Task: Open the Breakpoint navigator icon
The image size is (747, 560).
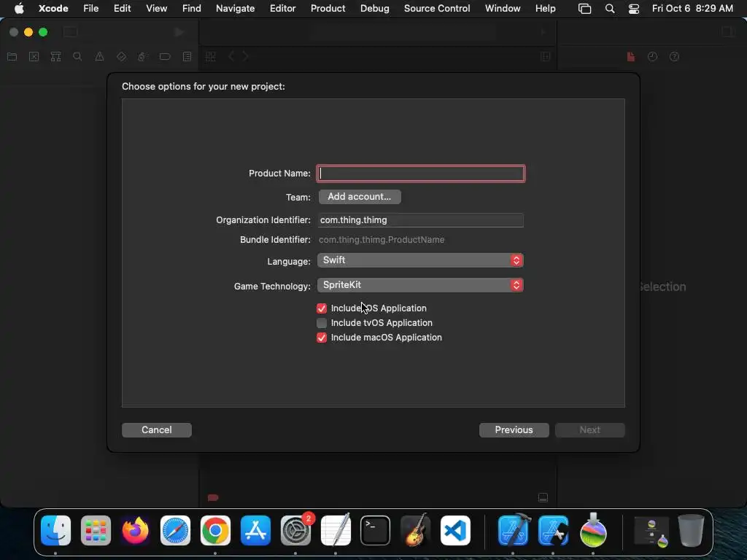Action: (x=165, y=57)
